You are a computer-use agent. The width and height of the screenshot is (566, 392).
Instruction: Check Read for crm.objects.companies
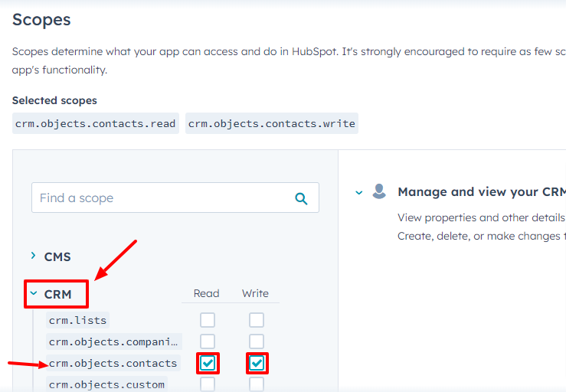click(x=208, y=341)
